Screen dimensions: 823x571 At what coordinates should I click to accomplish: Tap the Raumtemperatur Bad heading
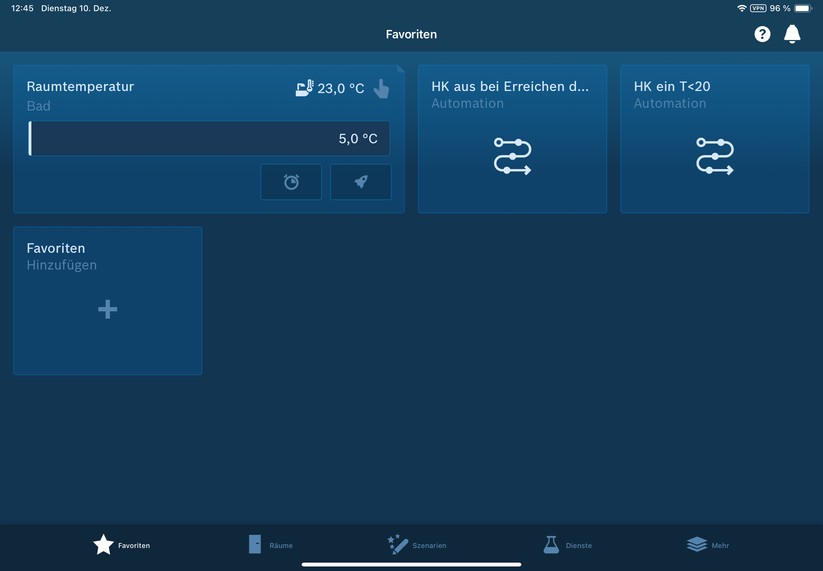80,87
